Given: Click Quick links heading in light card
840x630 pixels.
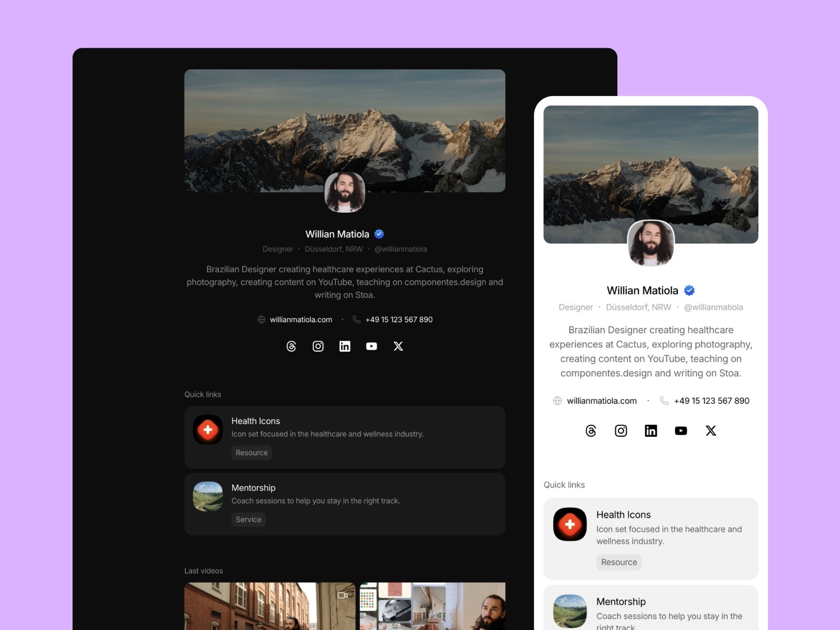Looking at the screenshot, I should click(564, 485).
